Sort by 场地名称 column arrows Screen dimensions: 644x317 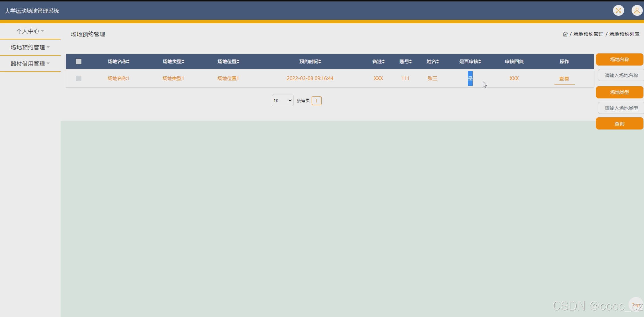129,62
